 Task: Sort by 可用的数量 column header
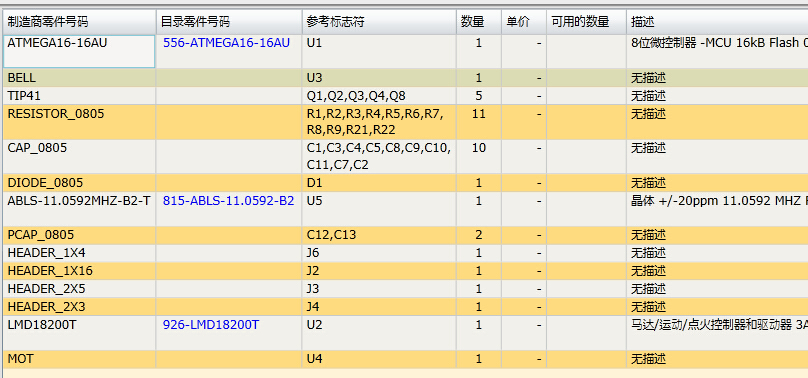(586, 22)
